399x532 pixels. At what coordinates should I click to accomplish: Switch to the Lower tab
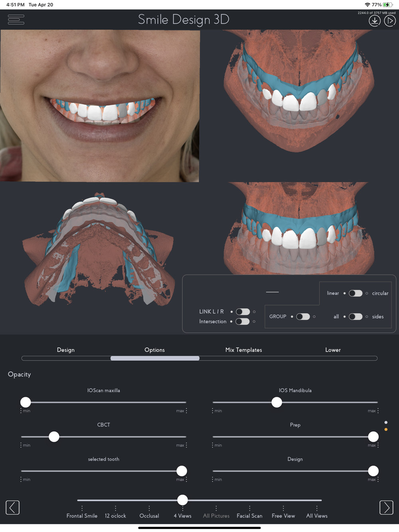(333, 350)
